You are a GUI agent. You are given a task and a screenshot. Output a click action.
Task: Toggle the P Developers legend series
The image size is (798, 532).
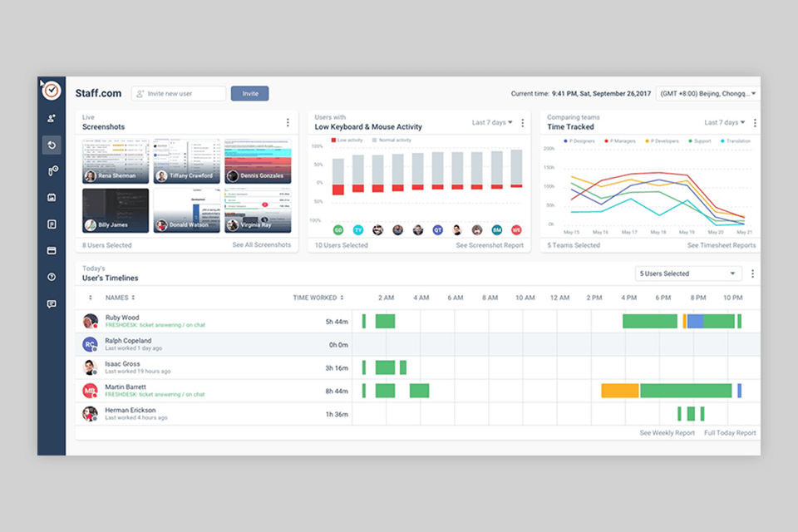(662, 141)
